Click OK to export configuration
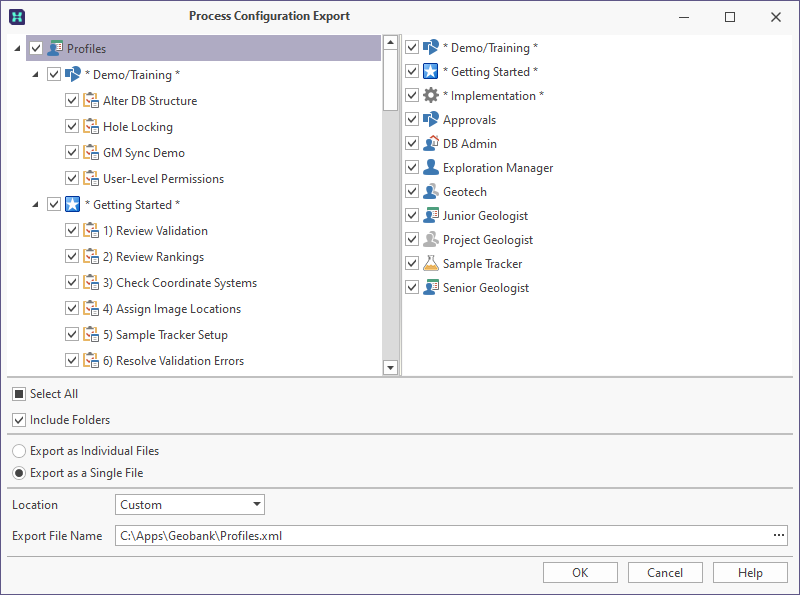This screenshot has width=800, height=595. [x=580, y=573]
